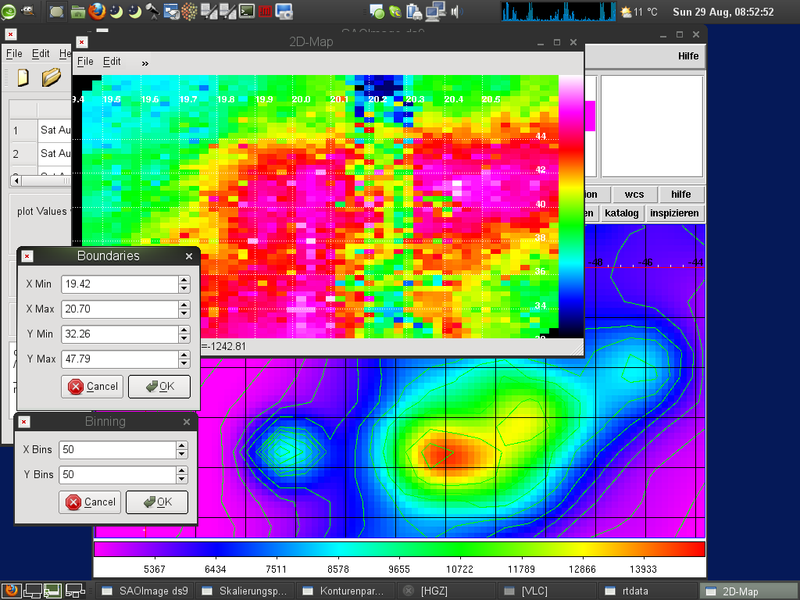800x600 pixels.
Task: Click the open folder icon in the plot toolbar
Action: 51,78
